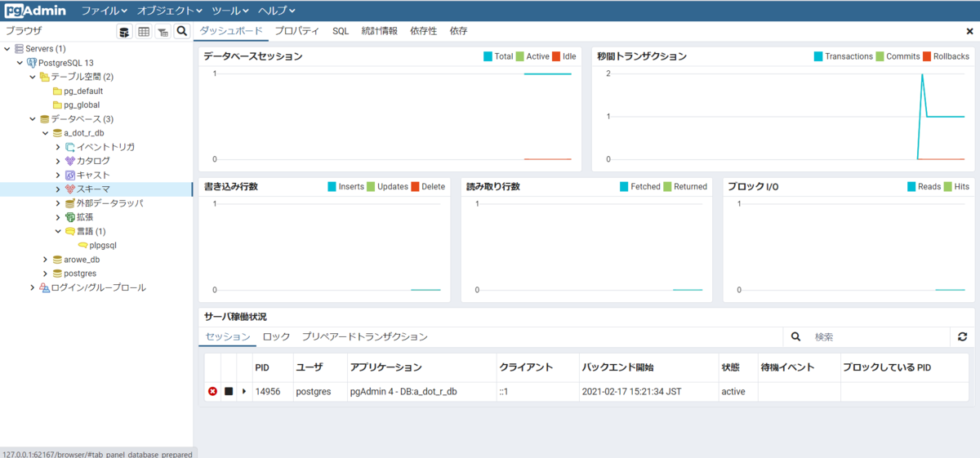Open the Query Tool toolbar icon

click(124, 32)
